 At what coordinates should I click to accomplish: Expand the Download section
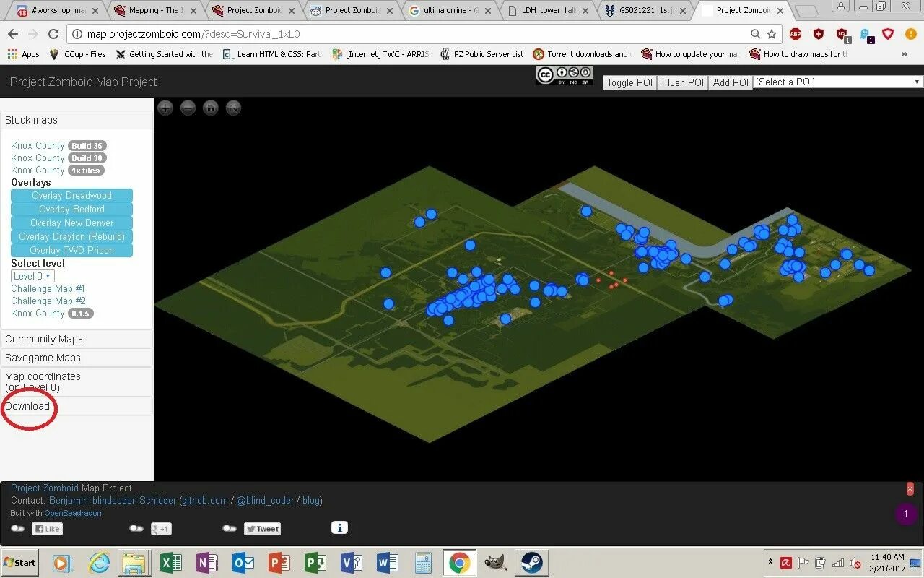click(x=77, y=406)
